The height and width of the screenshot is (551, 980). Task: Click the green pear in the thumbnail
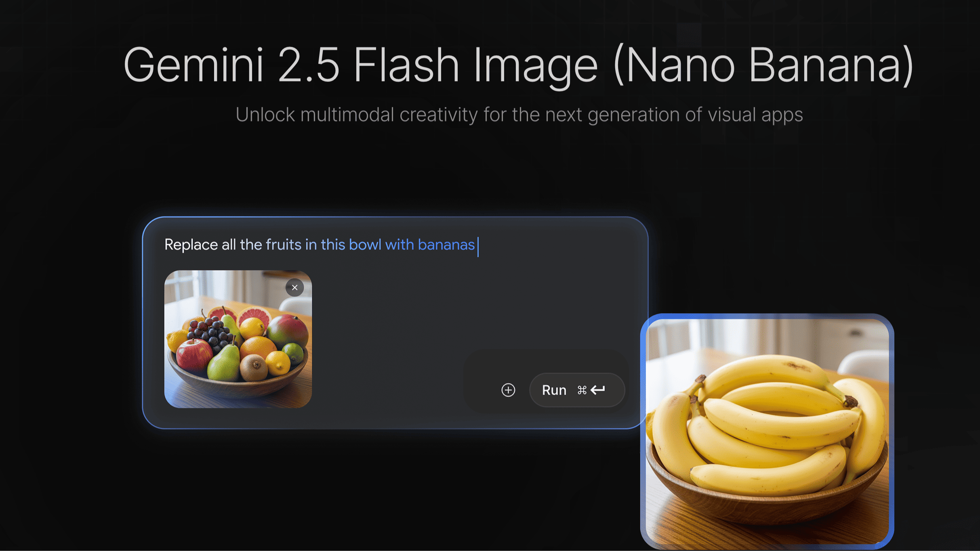coord(224,360)
